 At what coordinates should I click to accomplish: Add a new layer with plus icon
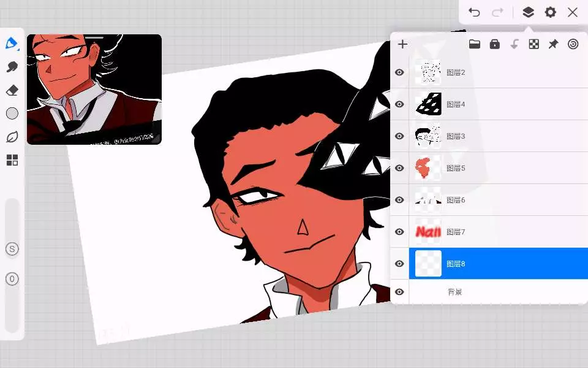click(x=403, y=44)
